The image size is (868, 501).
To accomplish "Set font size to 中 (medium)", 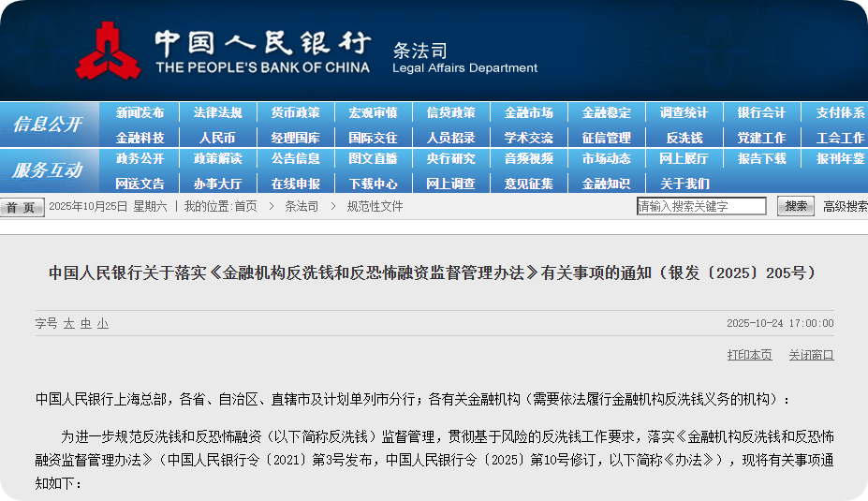I will (86, 323).
